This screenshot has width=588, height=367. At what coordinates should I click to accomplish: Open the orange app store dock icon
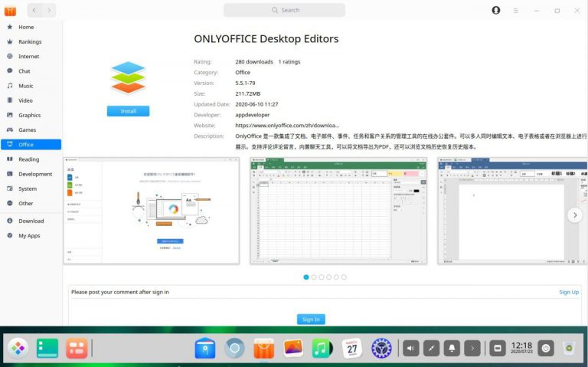tap(263, 348)
